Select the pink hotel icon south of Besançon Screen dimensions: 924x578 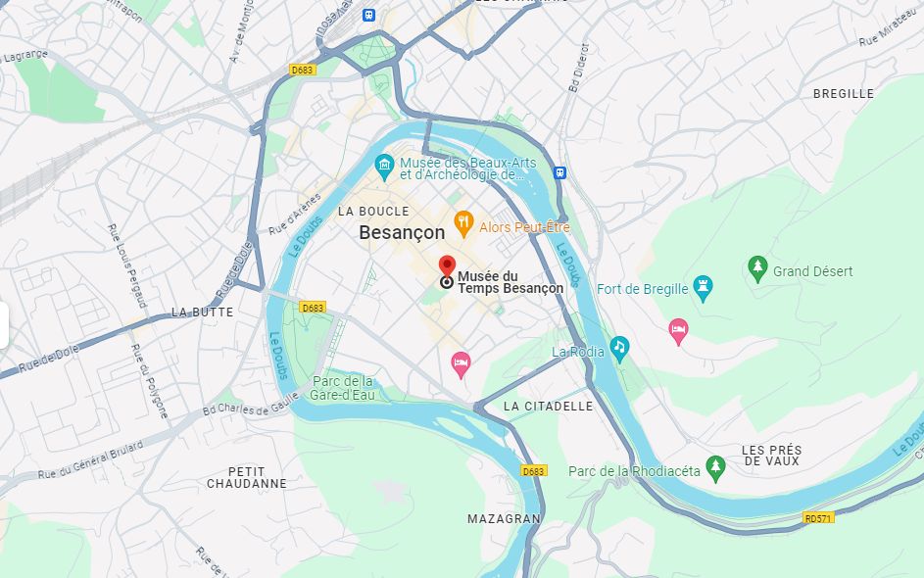pos(461,364)
